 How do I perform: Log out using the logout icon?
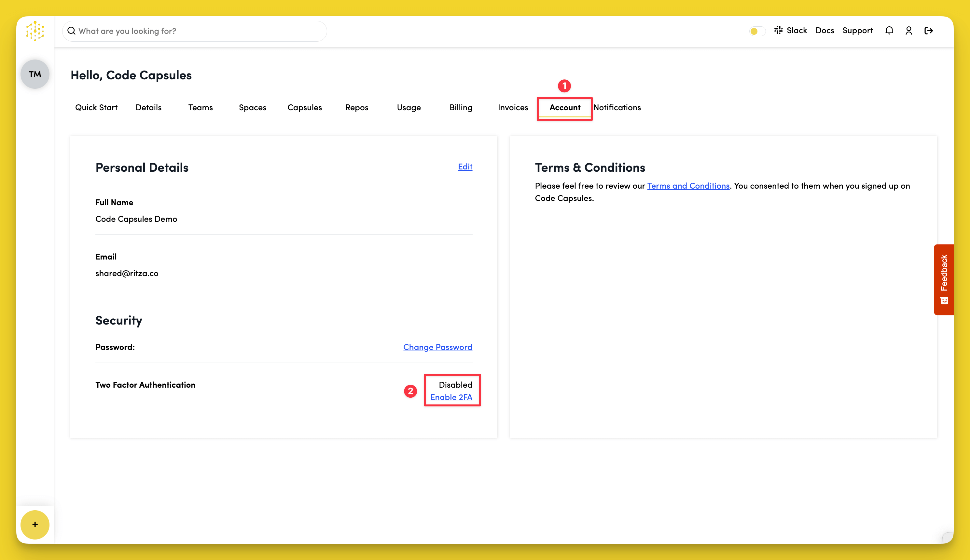[929, 30]
